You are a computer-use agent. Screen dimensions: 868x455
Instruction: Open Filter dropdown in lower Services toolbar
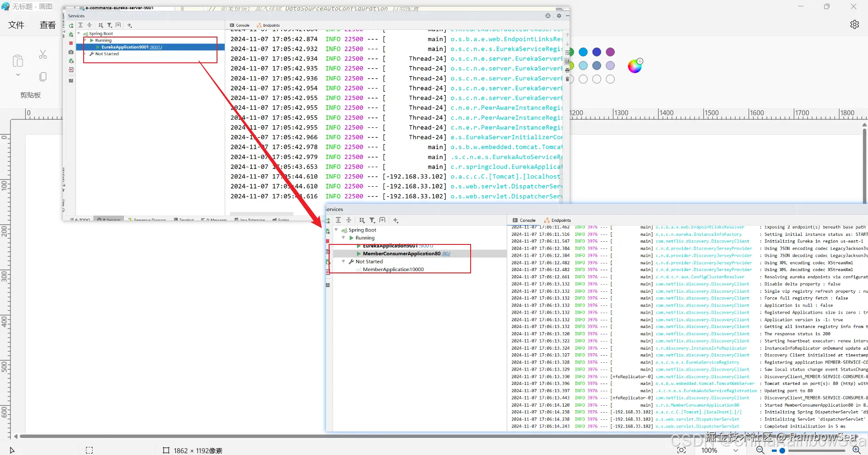(x=372, y=220)
